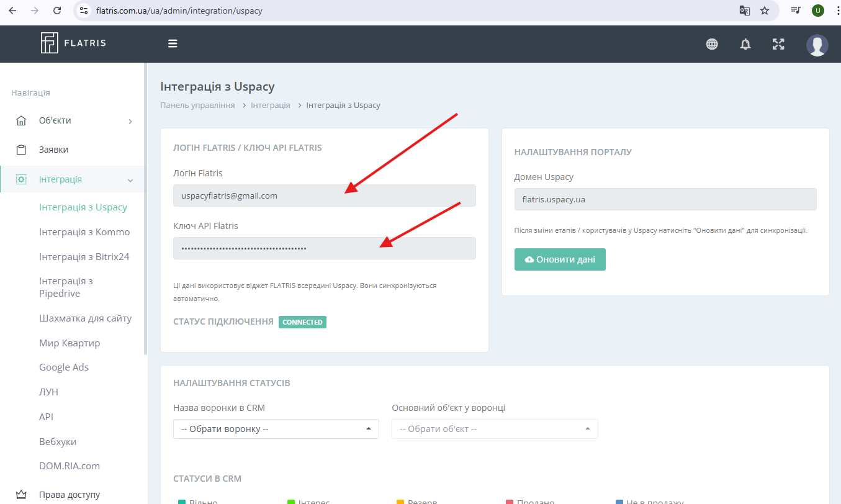
Task: Select Інтеграція з Uspacy menu item
Action: [83, 207]
